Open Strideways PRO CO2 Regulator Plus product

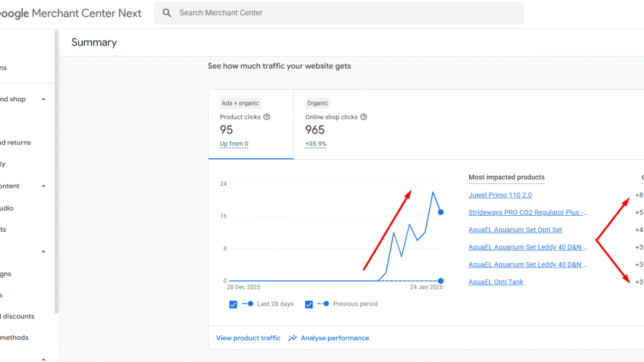click(x=528, y=213)
